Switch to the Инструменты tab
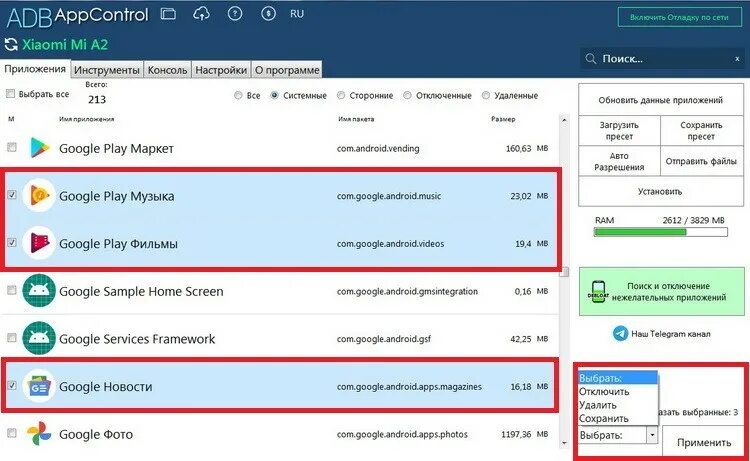 107,70
